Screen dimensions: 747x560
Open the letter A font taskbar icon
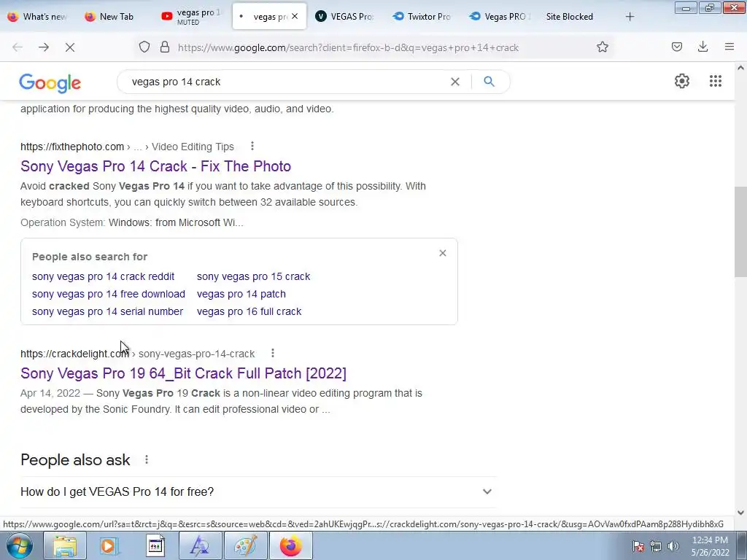200,545
